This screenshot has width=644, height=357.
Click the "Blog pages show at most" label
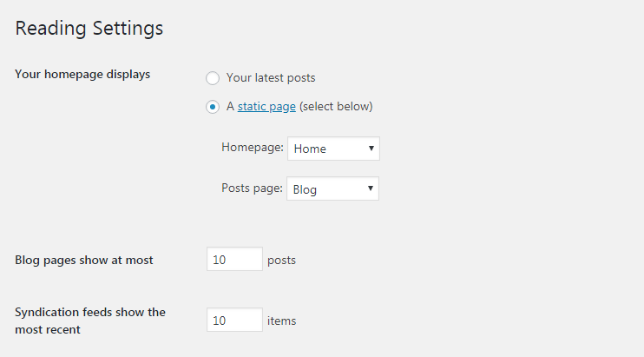point(84,260)
